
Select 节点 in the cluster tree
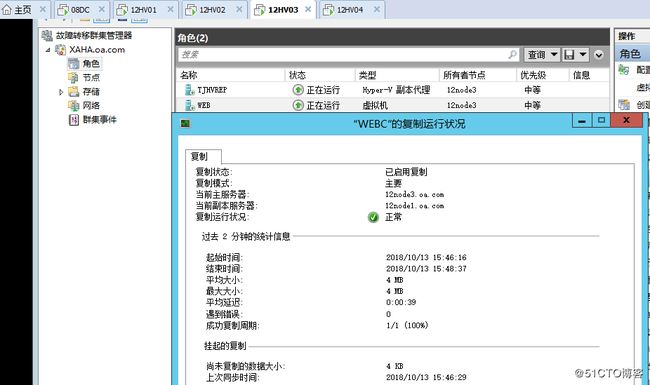point(91,77)
